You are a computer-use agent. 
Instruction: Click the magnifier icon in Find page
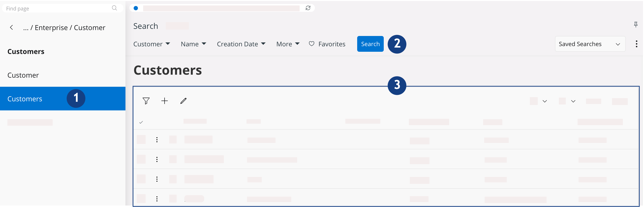click(x=114, y=8)
